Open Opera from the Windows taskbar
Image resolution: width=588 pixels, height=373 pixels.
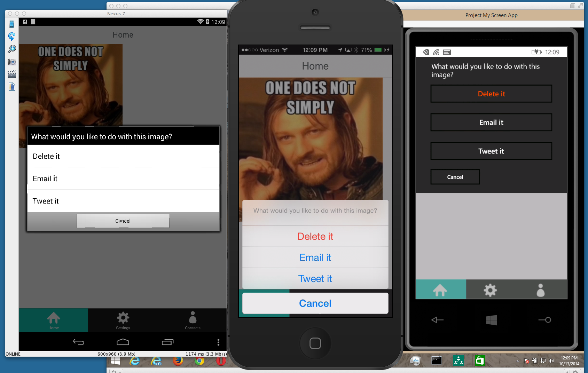(221, 361)
